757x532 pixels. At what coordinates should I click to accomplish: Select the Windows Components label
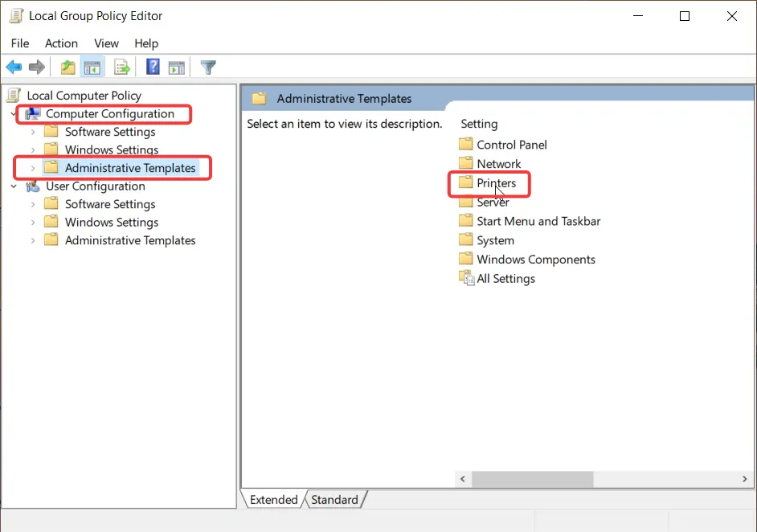[536, 260]
